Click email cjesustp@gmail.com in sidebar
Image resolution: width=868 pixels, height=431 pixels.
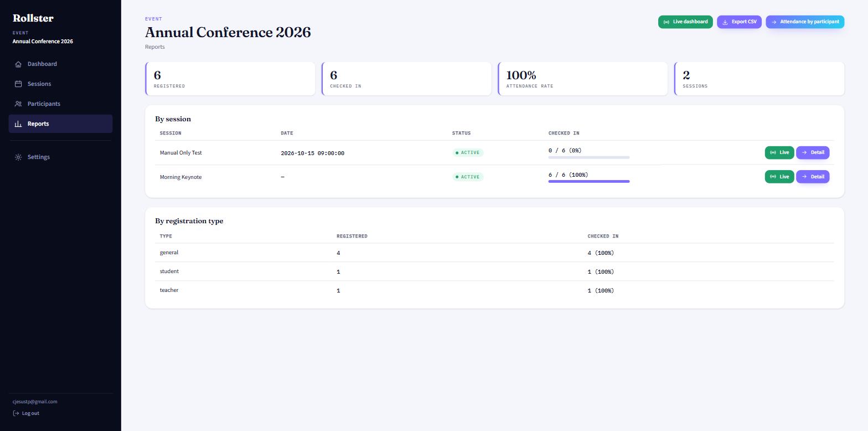[35, 402]
